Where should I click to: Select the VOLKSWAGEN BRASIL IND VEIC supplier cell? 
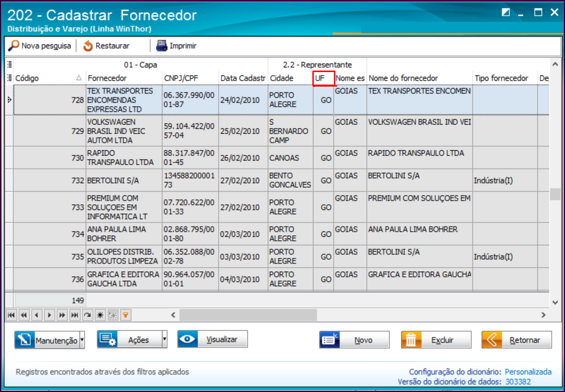[124, 131]
